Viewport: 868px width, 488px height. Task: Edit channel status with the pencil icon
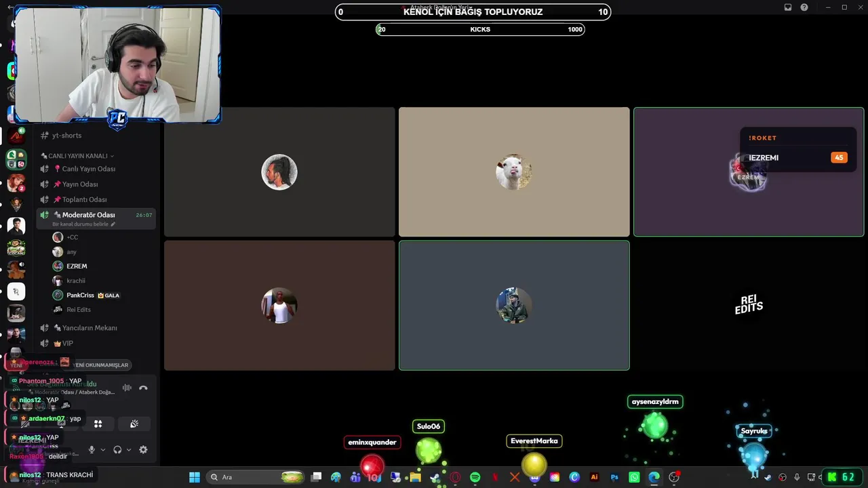(113, 224)
